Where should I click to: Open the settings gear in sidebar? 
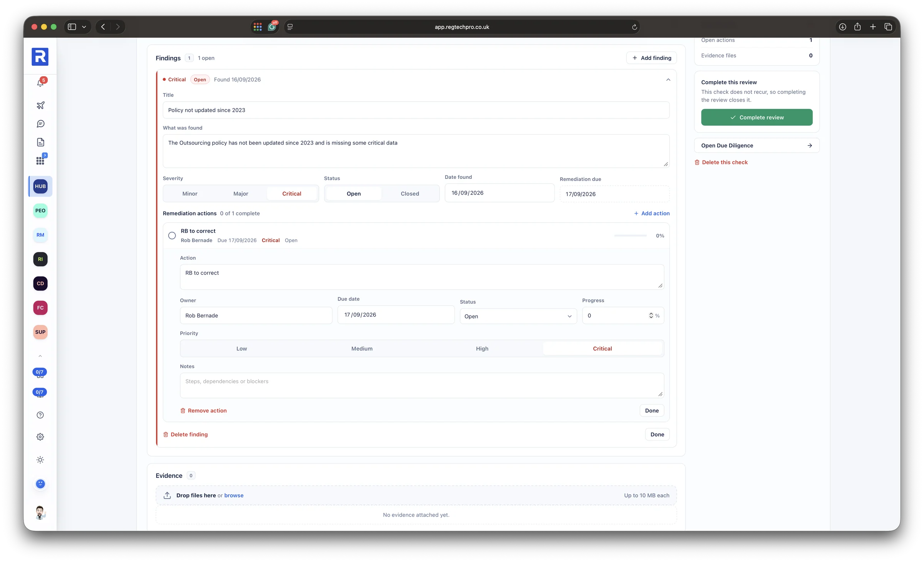click(x=40, y=437)
